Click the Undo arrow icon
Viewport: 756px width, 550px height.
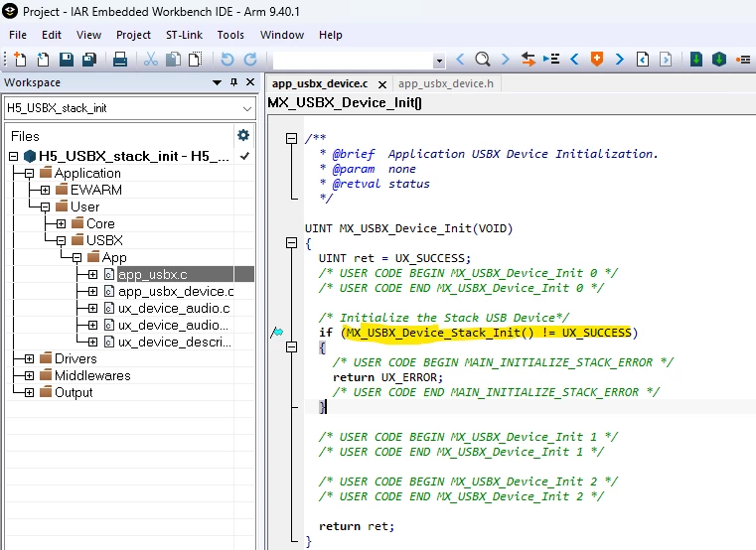[227, 59]
